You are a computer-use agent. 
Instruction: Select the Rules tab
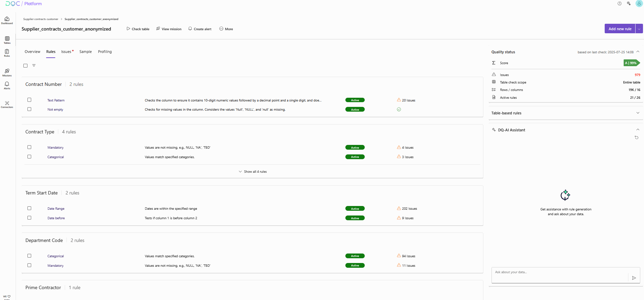(51, 52)
